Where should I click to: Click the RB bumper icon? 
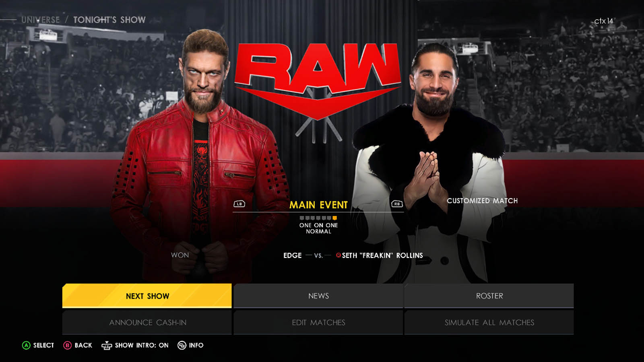pos(397,204)
